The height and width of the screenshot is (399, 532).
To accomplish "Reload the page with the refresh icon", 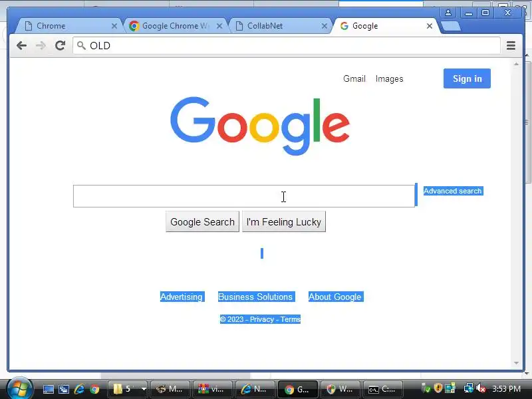I will coord(61,45).
